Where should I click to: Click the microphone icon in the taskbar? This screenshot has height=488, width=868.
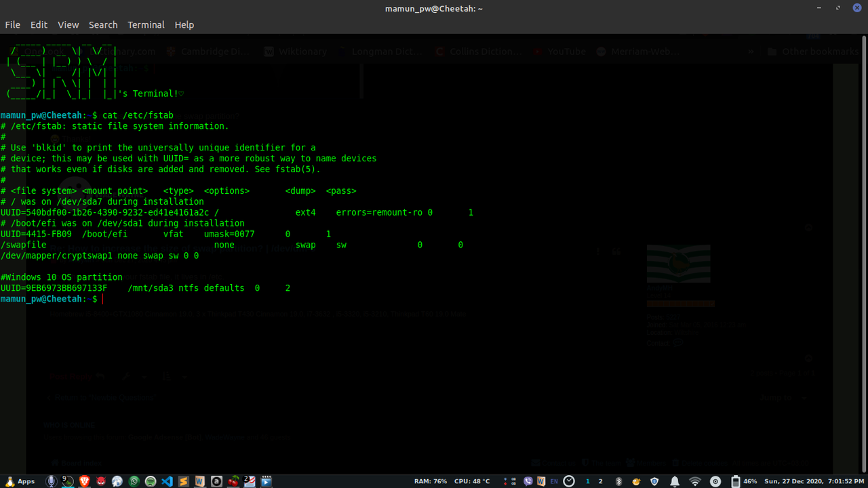(x=51, y=481)
